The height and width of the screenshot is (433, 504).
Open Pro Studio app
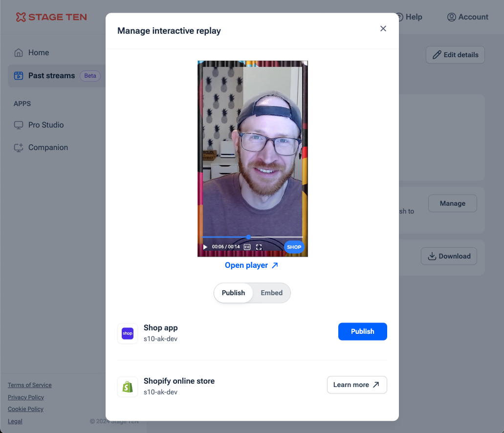tap(46, 125)
